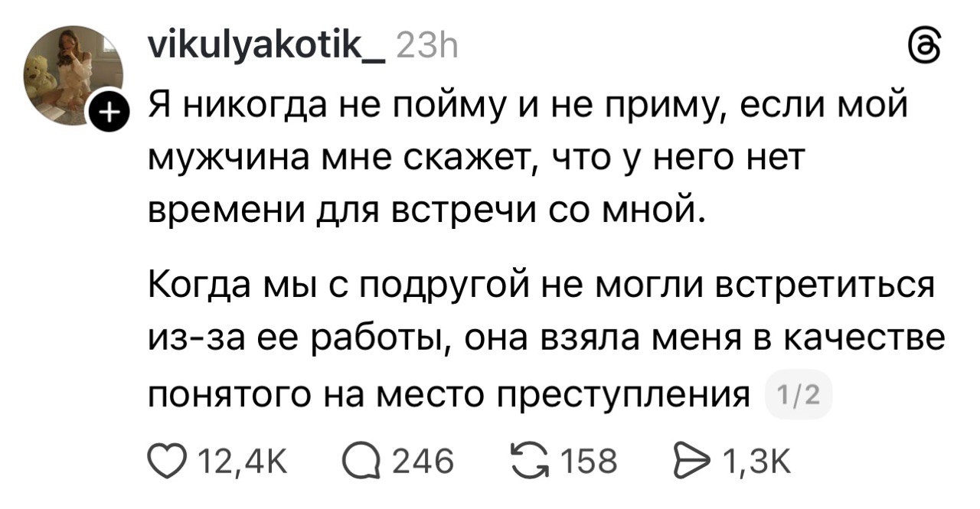
Task: Click the line "времени для встречи со мной."
Action: click(425, 208)
